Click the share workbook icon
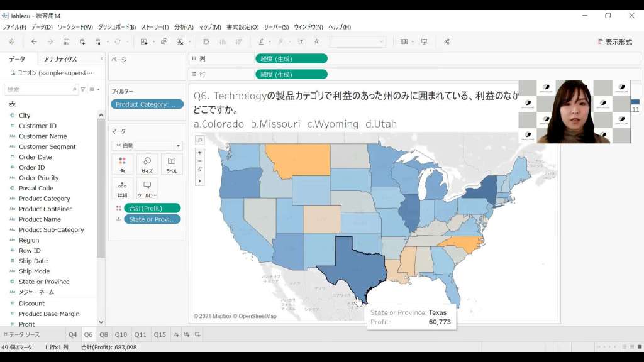Viewport: 644px width, 362px height. tap(447, 41)
